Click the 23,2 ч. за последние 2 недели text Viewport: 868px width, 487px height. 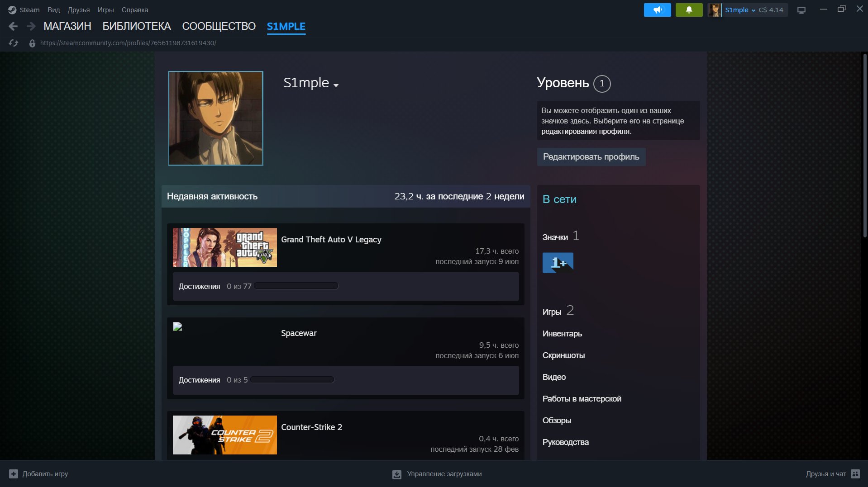(x=459, y=196)
